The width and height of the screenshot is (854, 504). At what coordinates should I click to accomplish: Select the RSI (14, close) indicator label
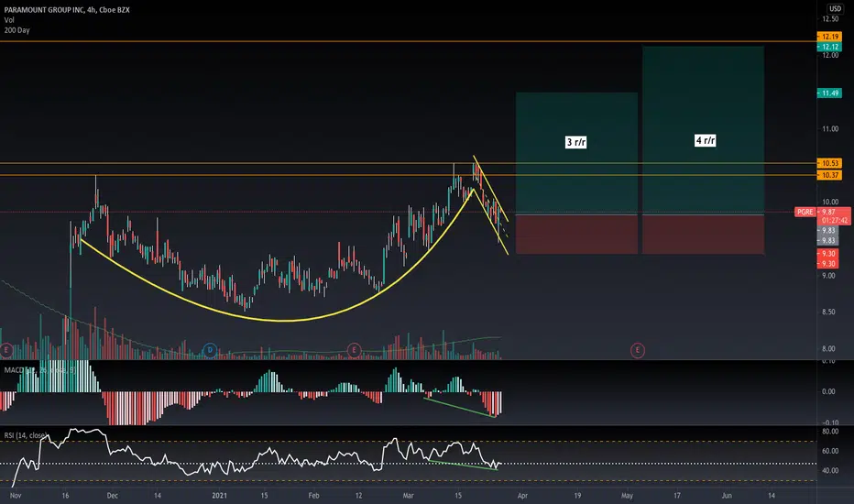[x=26, y=435]
